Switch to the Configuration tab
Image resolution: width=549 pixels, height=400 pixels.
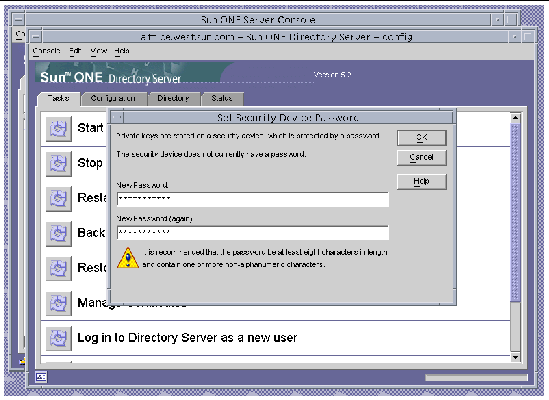(x=113, y=98)
